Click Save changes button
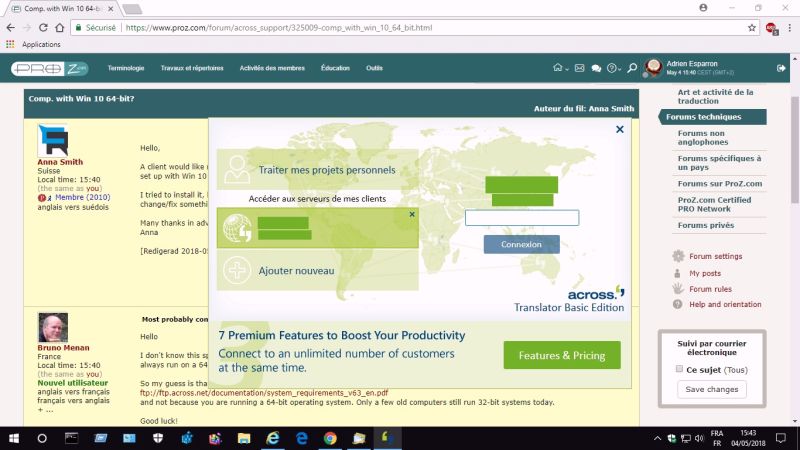 click(x=712, y=389)
